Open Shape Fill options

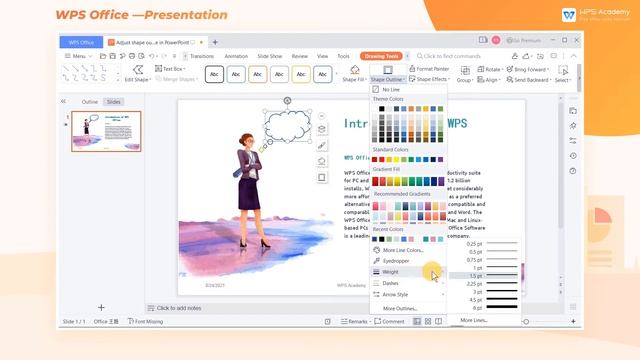click(x=354, y=74)
